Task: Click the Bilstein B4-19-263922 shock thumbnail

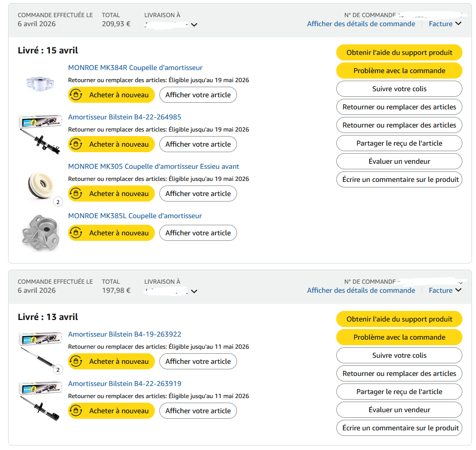Action: point(40,350)
